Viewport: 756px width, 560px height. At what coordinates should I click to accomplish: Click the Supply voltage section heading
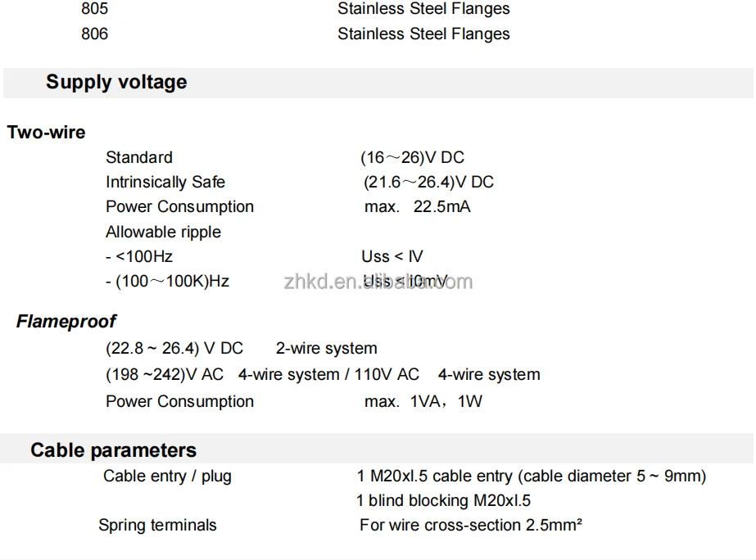pyautogui.click(x=116, y=82)
